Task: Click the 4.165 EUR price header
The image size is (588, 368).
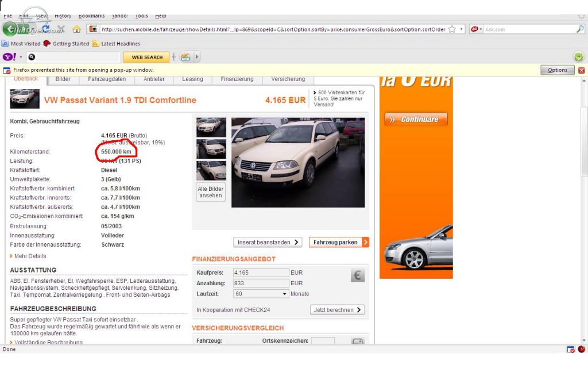Action: pyautogui.click(x=285, y=100)
